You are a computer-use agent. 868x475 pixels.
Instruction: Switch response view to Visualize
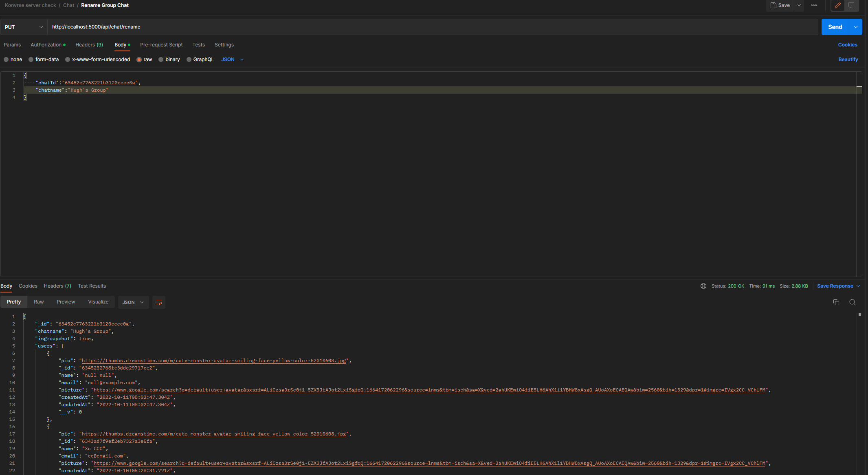point(98,302)
